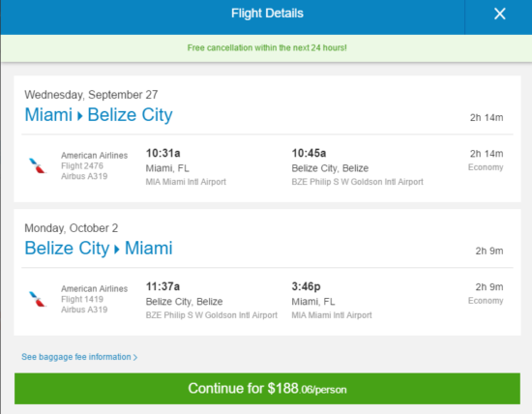This screenshot has height=414, width=532.
Task: Click the Monday, October 2 date
Action: coord(72,228)
